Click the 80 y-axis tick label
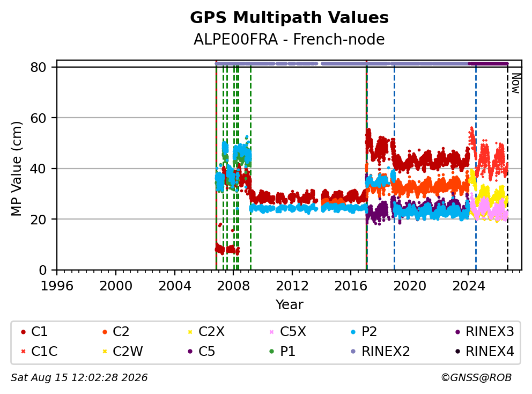Image resolution: width=532 pixels, height=394 pixels. point(38,67)
